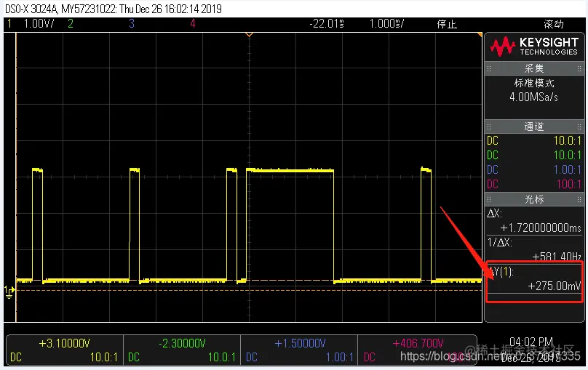Click blue channel 1.00:1 probe ratio in 通道 panel
588x370 pixels.
pyautogui.click(x=567, y=169)
